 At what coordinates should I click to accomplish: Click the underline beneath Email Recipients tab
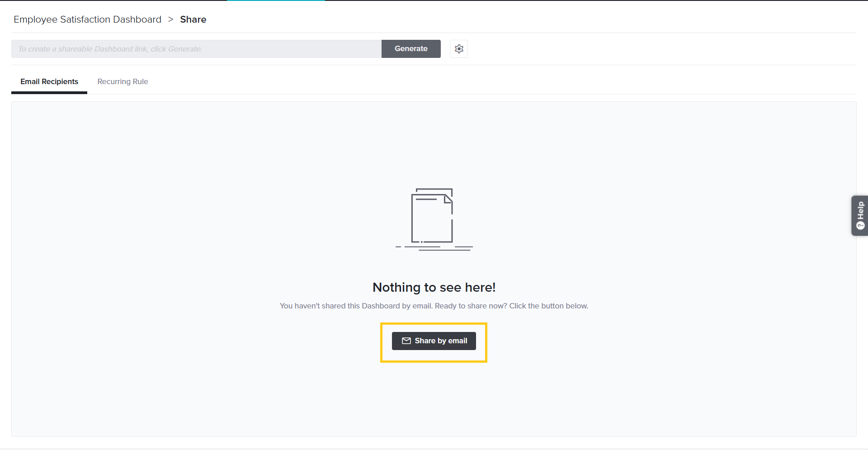(x=49, y=93)
